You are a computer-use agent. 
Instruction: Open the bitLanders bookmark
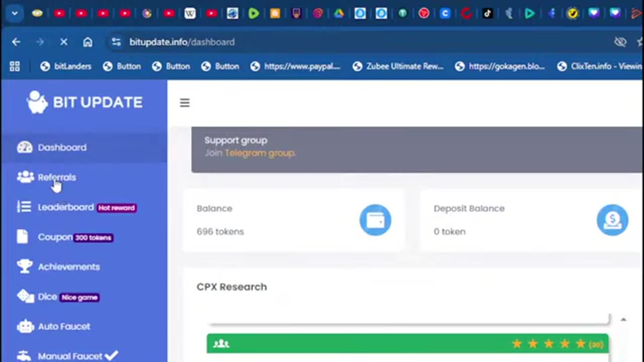(x=66, y=66)
